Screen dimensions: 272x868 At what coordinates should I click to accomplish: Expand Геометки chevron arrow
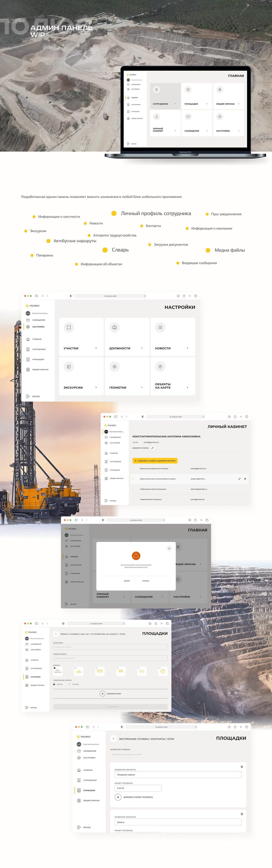(141, 388)
